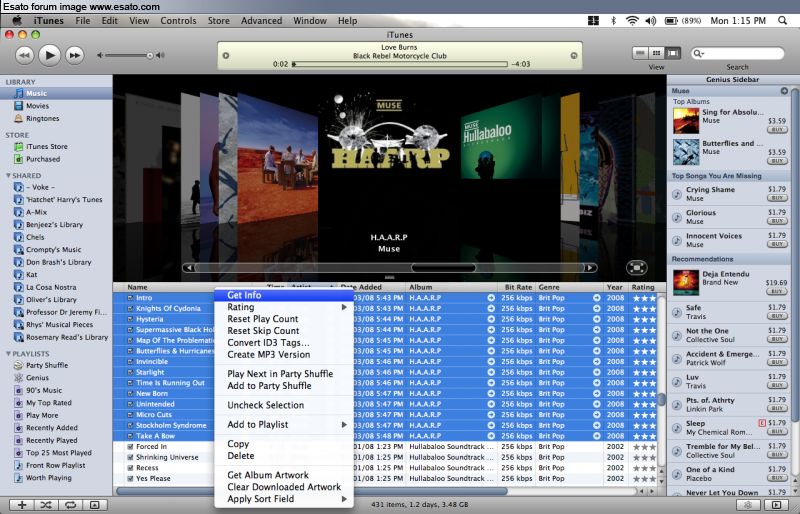This screenshot has width=800, height=514.
Task: Click Cover Flow scrollbar right arrow
Action: pos(590,267)
